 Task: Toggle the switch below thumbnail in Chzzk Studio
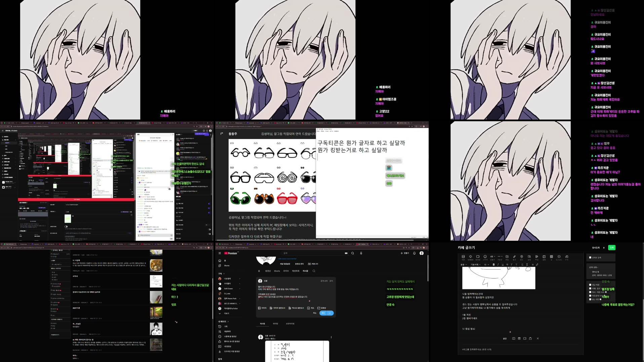tap(66, 227)
